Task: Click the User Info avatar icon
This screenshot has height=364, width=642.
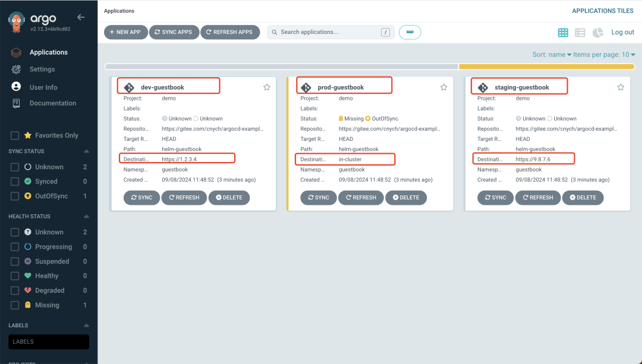Action: [16, 86]
